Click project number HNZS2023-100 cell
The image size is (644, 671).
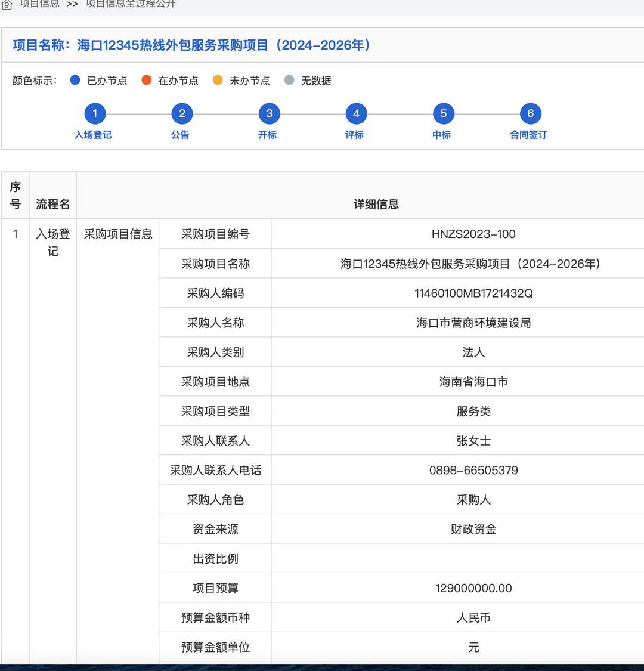click(473, 234)
